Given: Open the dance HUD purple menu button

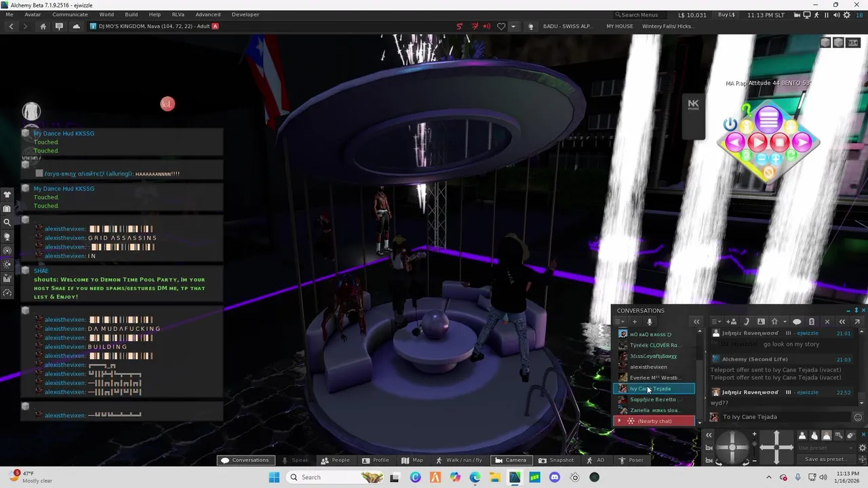Looking at the screenshot, I should pyautogui.click(x=768, y=120).
